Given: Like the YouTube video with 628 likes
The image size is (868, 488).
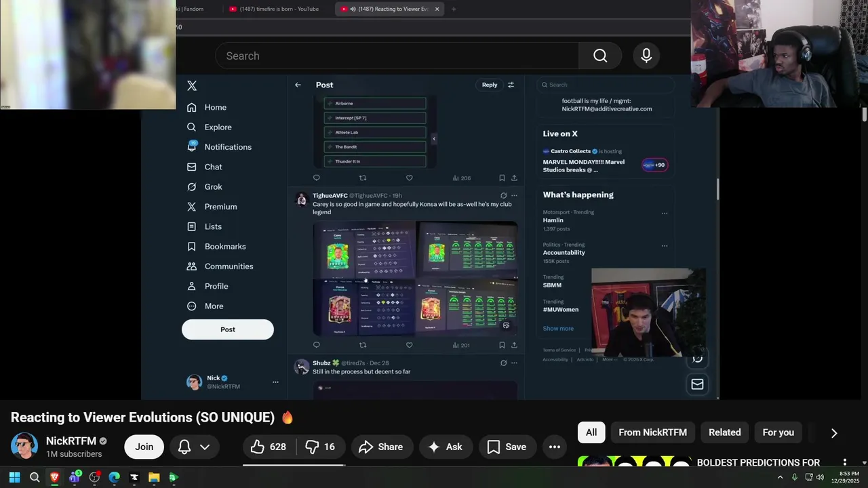Looking at the screenshot, I should click(x=269, y=447).
